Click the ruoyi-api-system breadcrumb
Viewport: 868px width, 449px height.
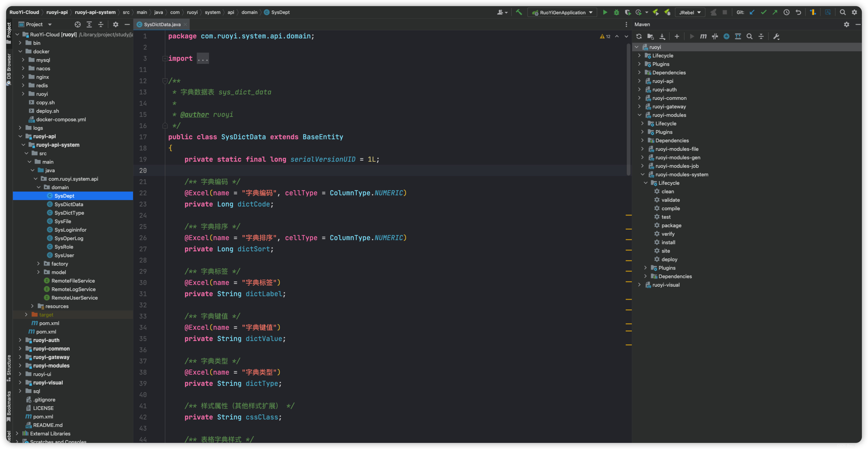tap(95, 12)
